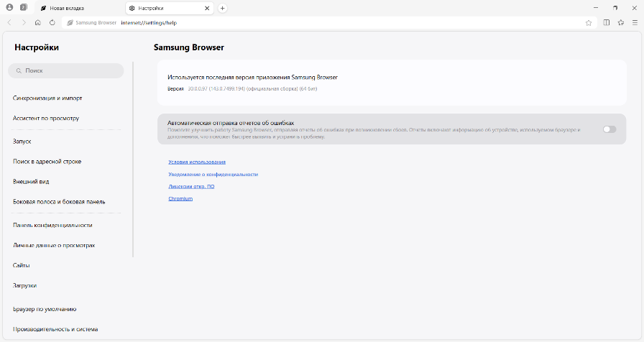Image resolution: width=644 pixels, height=342 pixels.
Task: Open the Условия использования link
Action: 197,162
